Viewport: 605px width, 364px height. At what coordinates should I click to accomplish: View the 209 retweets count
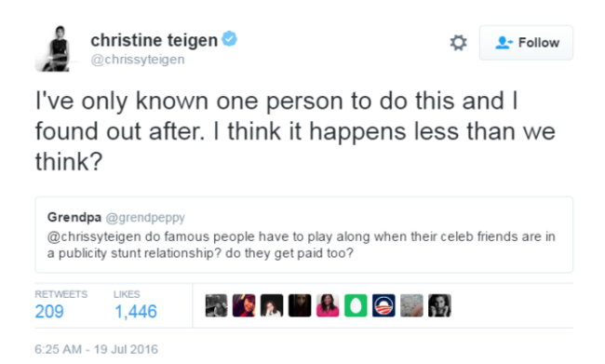point(49,312)
